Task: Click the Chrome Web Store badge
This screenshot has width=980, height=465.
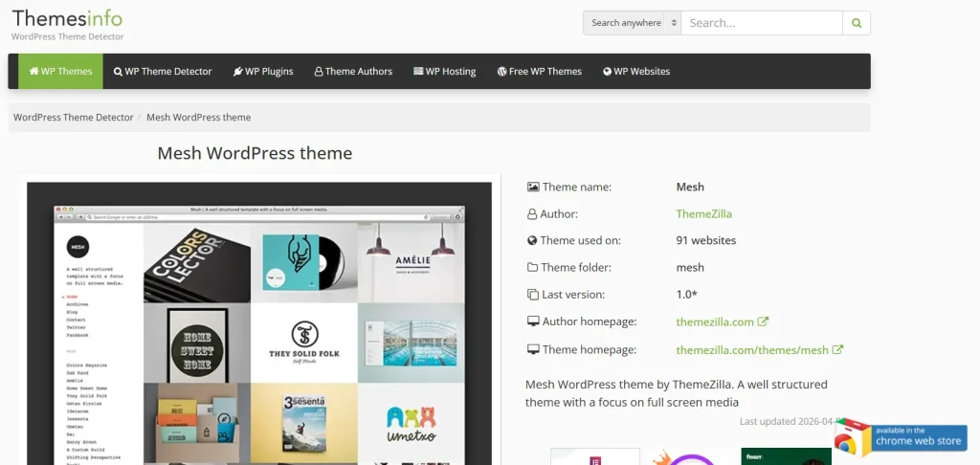Action: (x=901, y=437)
